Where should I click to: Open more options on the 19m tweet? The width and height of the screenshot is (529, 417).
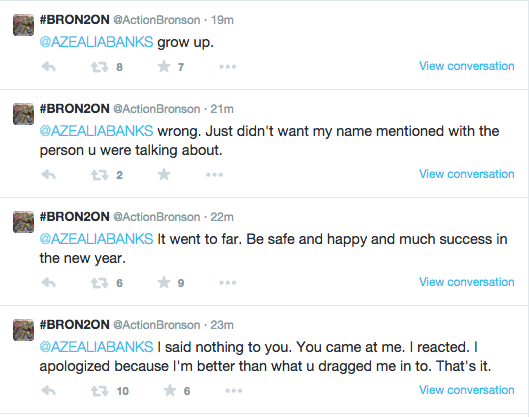pos(227,67)
